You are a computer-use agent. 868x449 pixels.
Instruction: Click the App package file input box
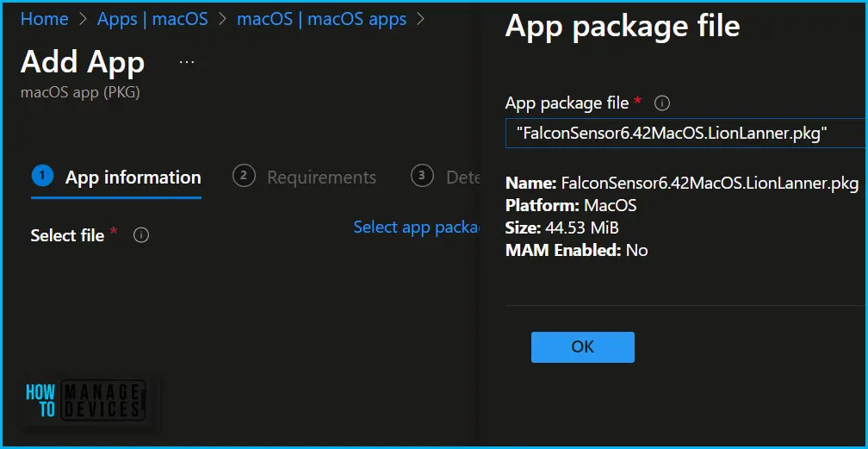tap(685, 134)
